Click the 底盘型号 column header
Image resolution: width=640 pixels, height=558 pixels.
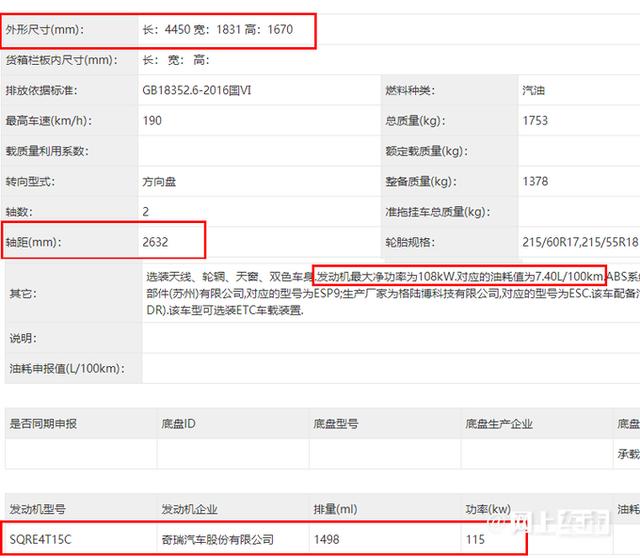point(336,424)
